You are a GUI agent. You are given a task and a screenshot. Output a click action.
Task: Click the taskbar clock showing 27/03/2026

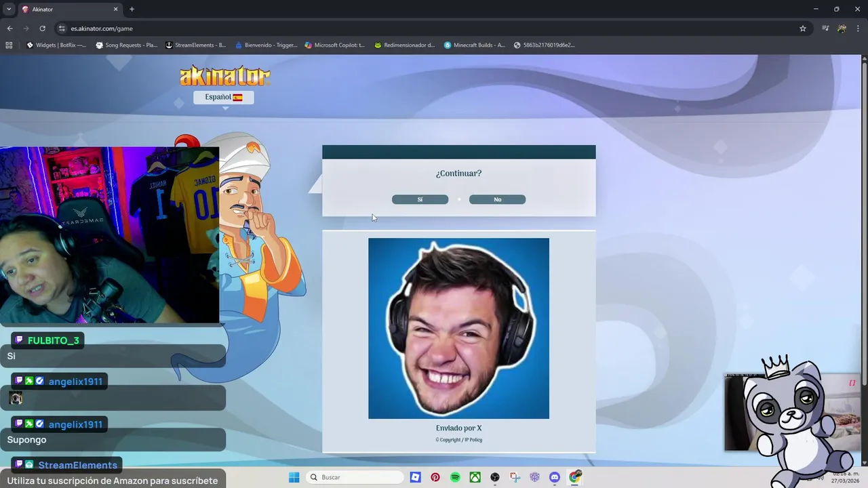click(x=846, y=477)
